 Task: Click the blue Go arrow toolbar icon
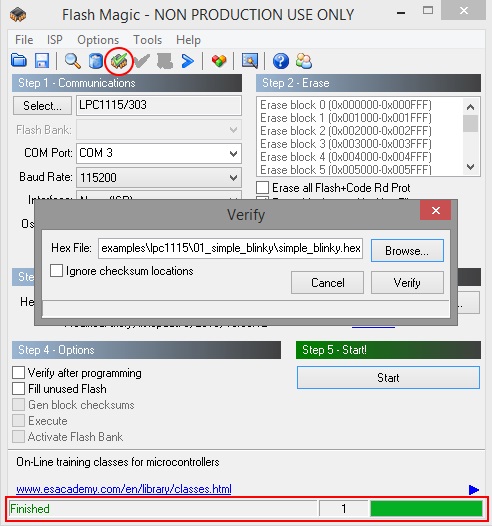tap(187, 61)
